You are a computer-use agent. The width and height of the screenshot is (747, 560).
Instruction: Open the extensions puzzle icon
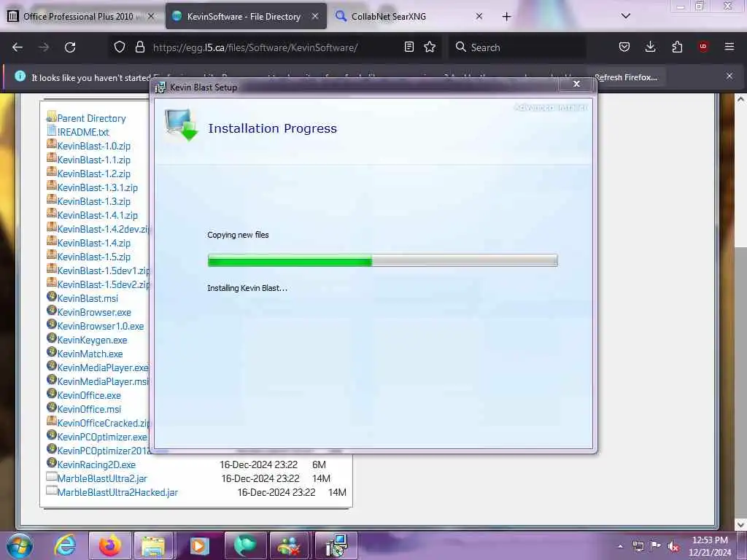coord(677,47)
